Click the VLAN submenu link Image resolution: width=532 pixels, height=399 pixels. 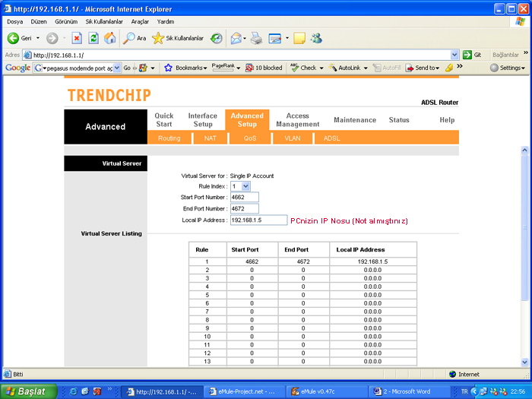(293, 138)
